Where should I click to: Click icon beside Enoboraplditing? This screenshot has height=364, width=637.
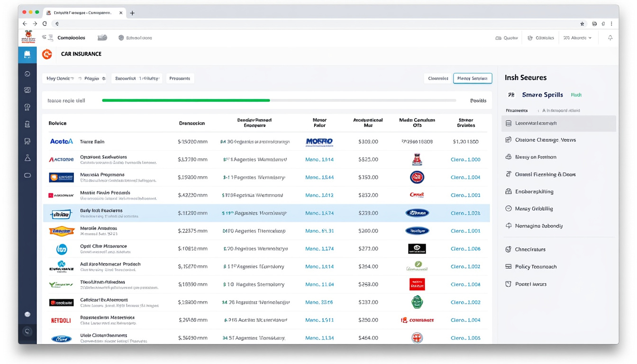pos(509,191)
